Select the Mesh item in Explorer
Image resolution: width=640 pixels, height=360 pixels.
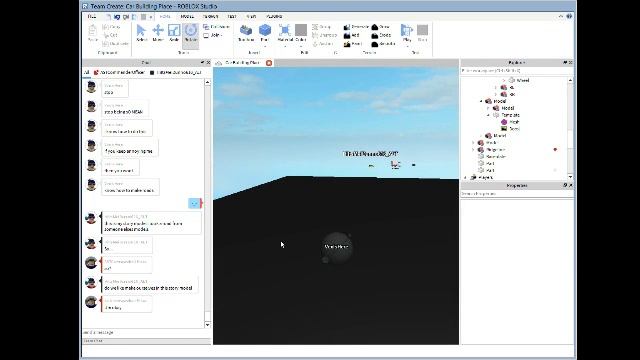510,122
